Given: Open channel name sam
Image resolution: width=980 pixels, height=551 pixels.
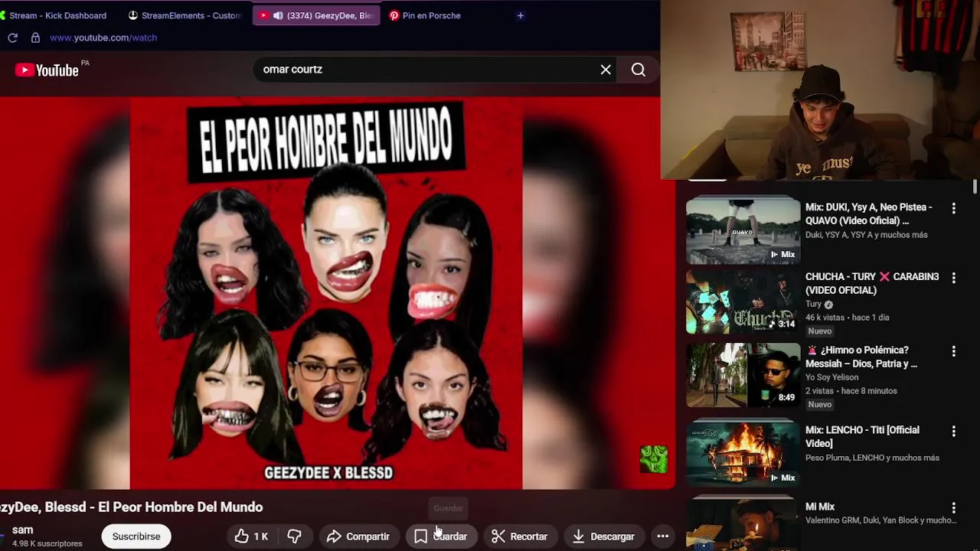Looking at the screenshot, I should [22, 530].
